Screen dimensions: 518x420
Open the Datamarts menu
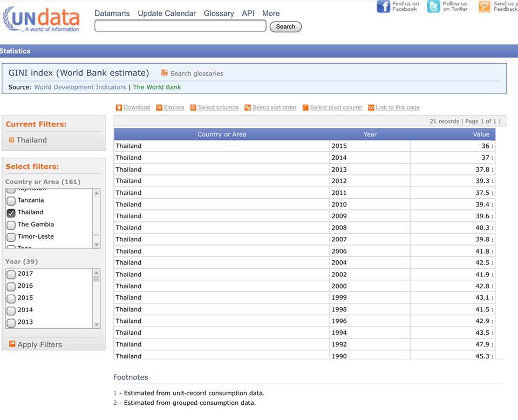click(112, 13)
